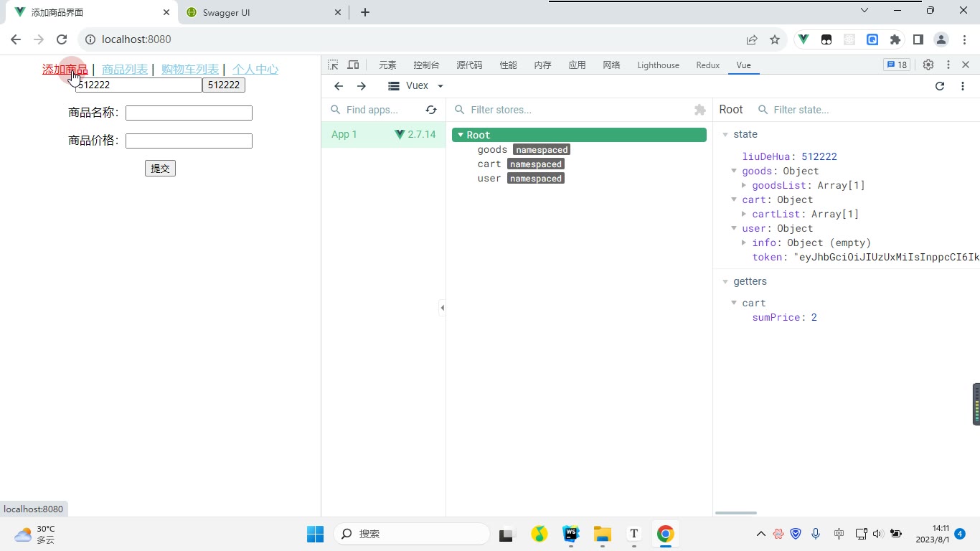
Task: Open Vue devtools more options menu
Action: (x=963, y=86)
